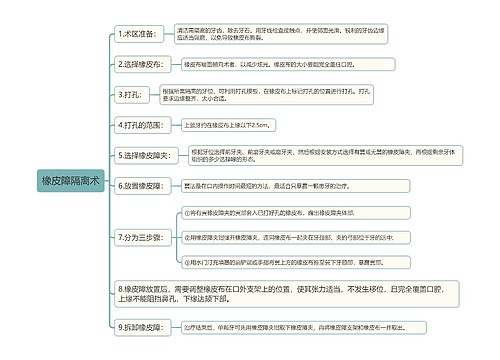Click the description box beside 3.打孔
Image resolution: width=500 pixels, height=360 pixels.
[267, 95]
